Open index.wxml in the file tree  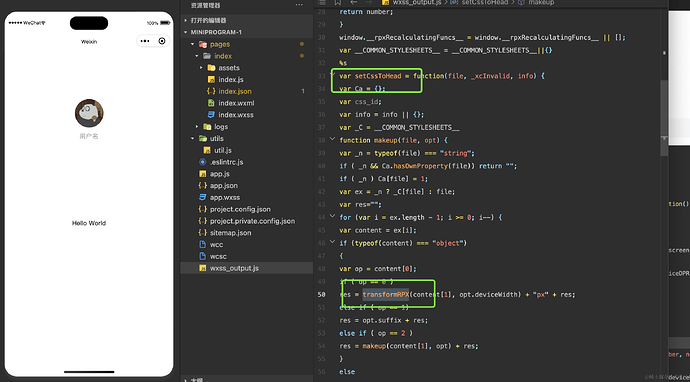(236, 103)
